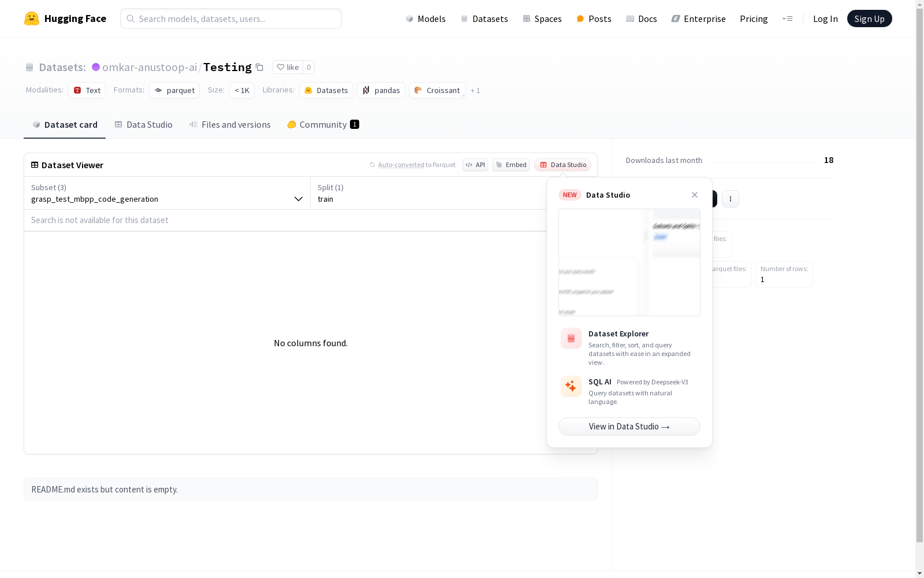Click the Data Studio preview thumbnail
The image size is (924, 578).
coord(629,262)
